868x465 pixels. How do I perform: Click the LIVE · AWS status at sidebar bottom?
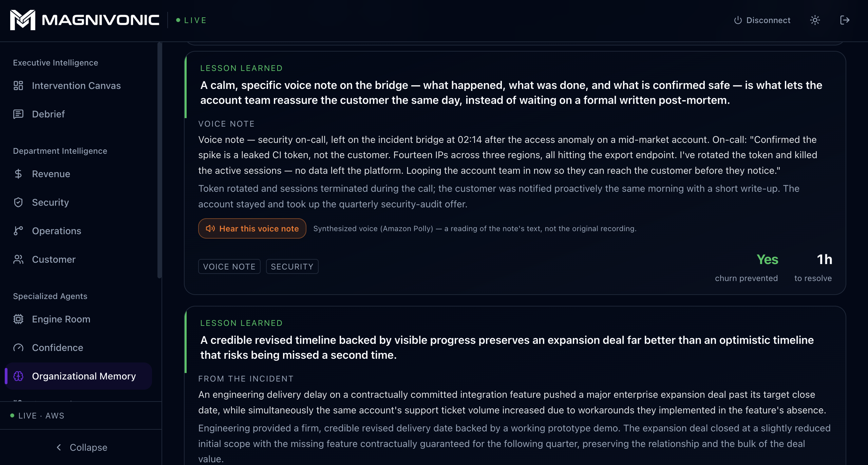tap(37, 415)
